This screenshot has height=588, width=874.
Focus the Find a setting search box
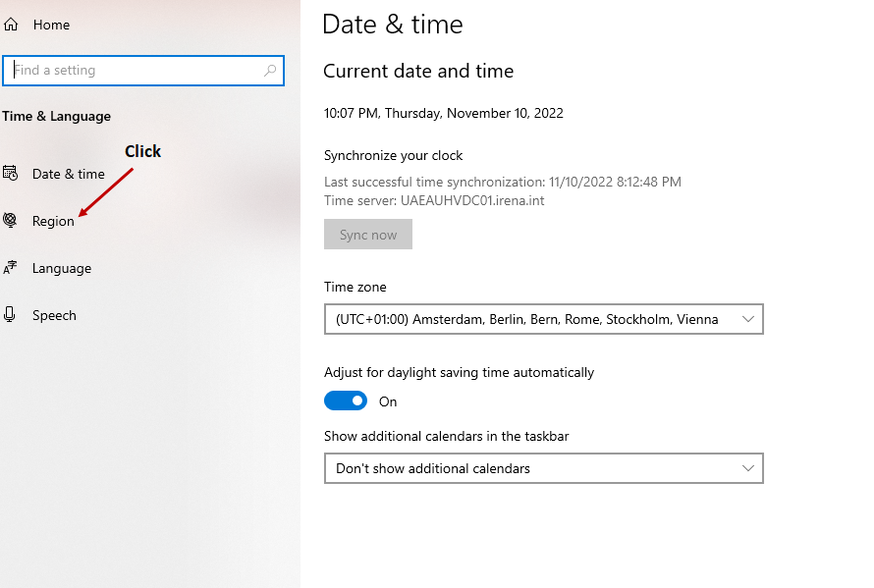pos(143,71)
